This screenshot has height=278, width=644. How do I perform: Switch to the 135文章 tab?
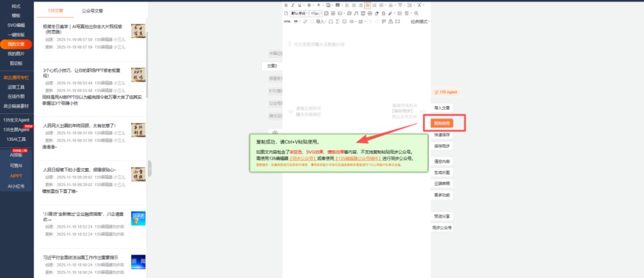click(55, 11)
